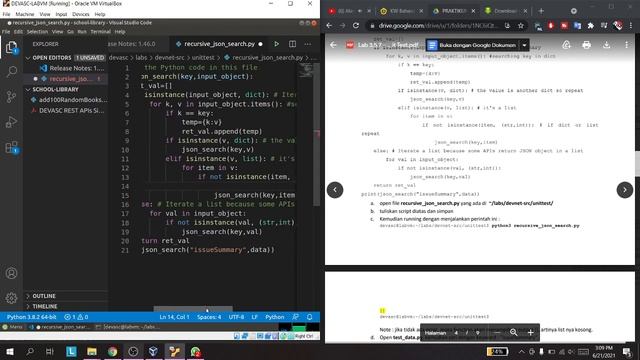Open a new Chrome tab
Image resolution: width=640 pixels, height=360 pixels.
pos(541,11)
